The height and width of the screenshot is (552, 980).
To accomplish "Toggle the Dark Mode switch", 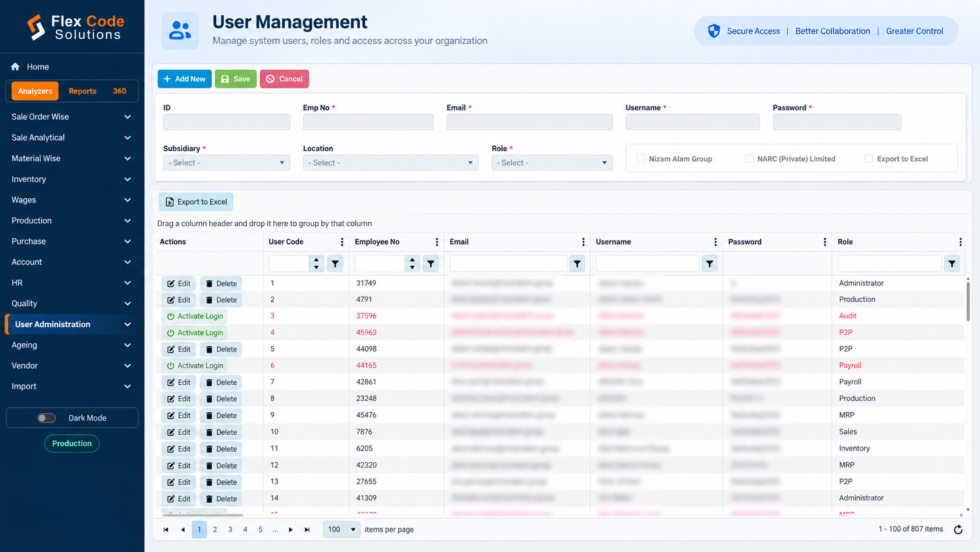I will pos(46,418).
